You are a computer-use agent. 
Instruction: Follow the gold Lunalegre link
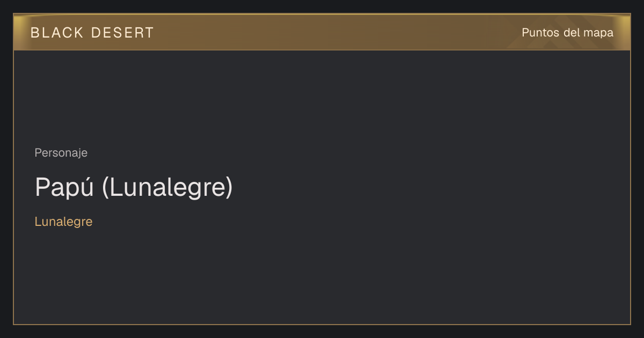coord(63,222)
